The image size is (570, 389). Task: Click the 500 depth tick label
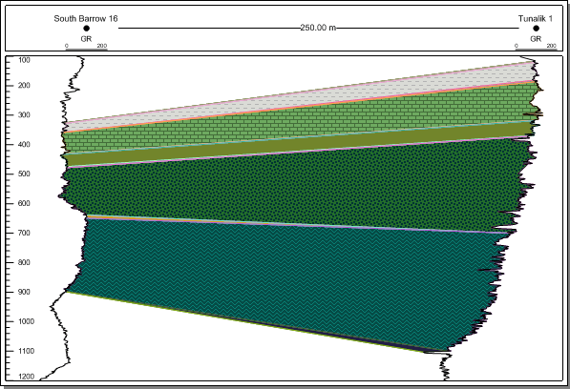24,174
